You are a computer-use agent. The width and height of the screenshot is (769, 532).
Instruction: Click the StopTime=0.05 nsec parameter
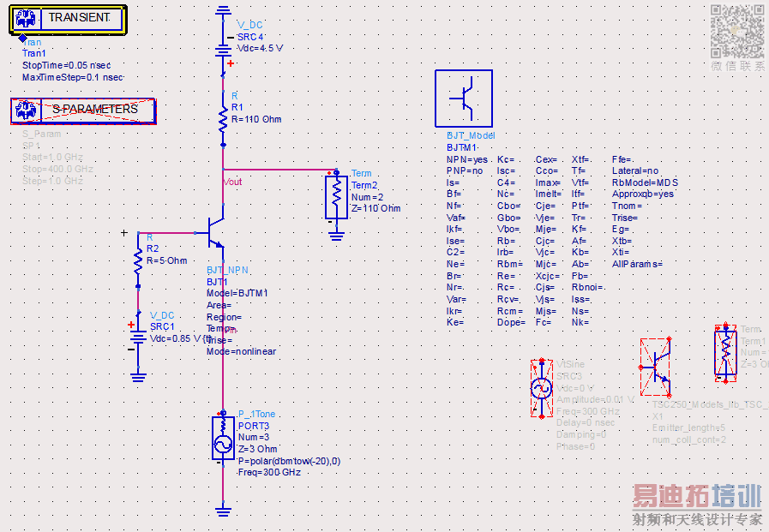pos(66,65)
